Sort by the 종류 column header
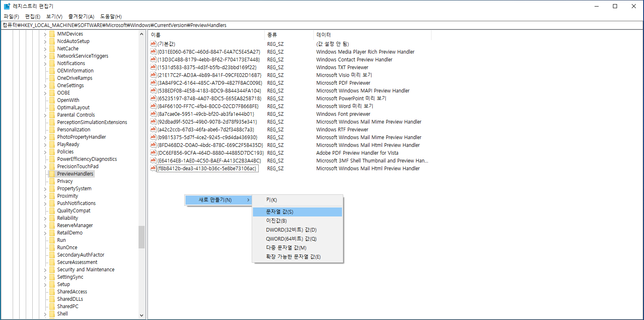The image size is (644, 320). [x=289, y=35]
